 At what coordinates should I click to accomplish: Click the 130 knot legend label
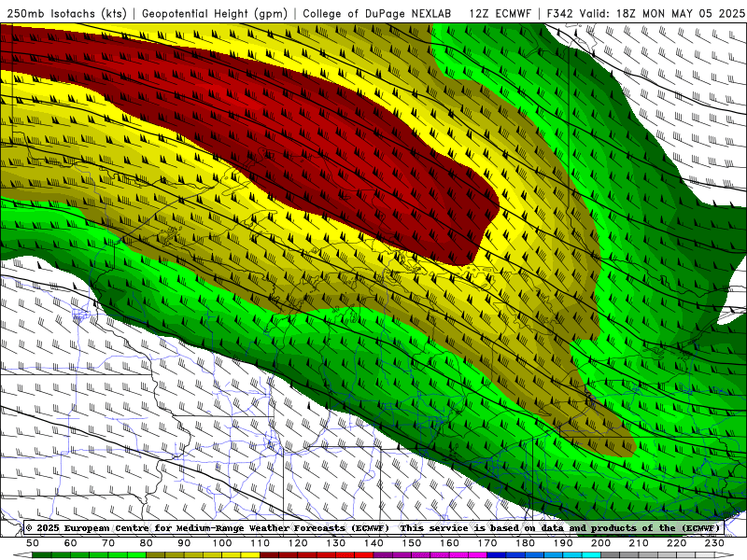point(335,543)
